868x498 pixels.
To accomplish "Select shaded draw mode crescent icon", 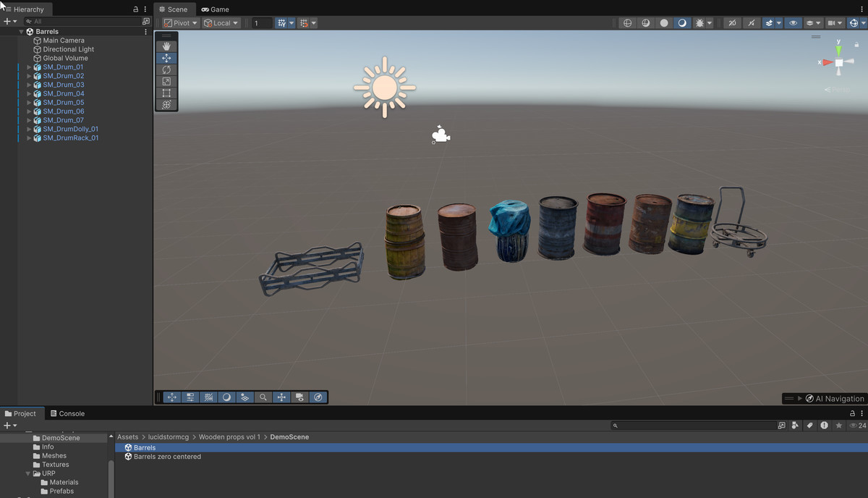I will [x=682, y=23].
